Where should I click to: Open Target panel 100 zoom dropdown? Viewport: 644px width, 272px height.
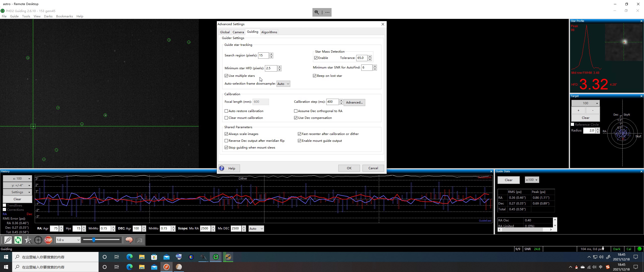coord(586,103)
